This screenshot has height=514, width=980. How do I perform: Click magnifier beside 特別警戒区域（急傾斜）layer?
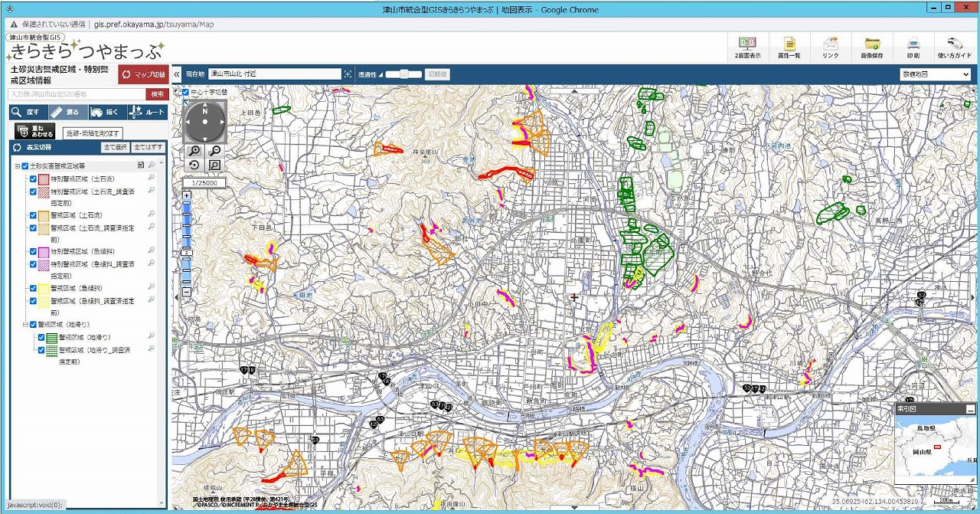pos(151,251)
